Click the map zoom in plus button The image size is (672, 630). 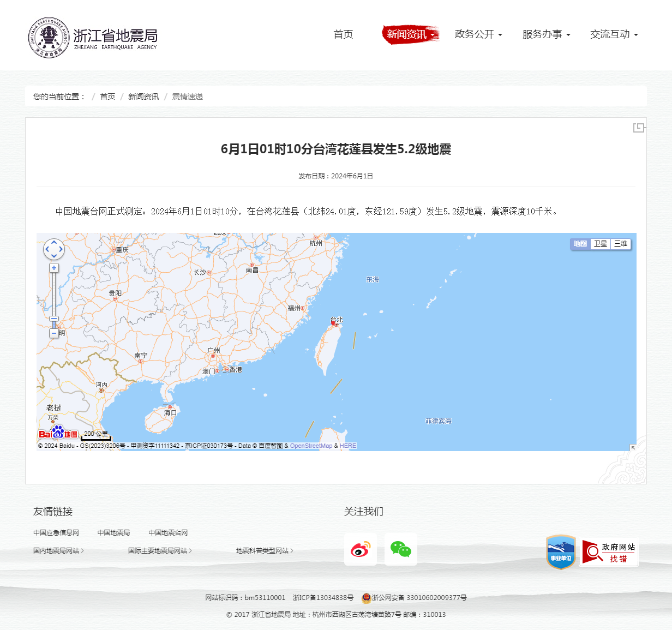click(x=54, y=268)
